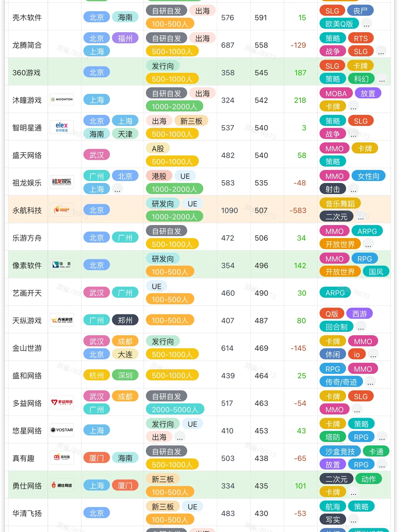Image resolution: width=399 pixels, height=532 pixels.
Task: Select the 传奇/奇迹 tag
Action: pyautogui.click(x=341, y=382)
